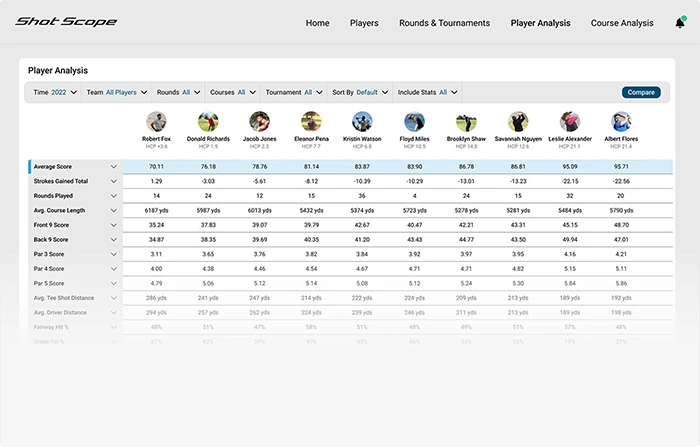Viewport: 700px width, 447px height.
Task: Expand the Front 9 Score chevron
Action: click(x=113, y=225)
